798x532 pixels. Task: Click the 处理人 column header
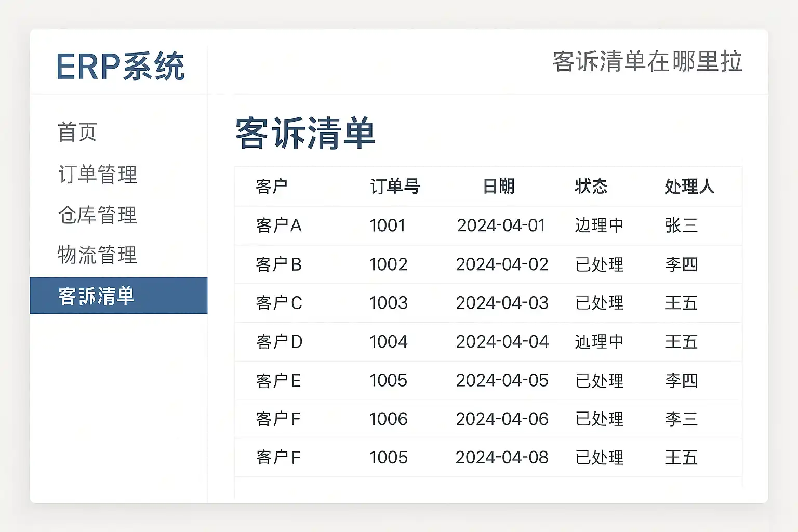point(689,186)
